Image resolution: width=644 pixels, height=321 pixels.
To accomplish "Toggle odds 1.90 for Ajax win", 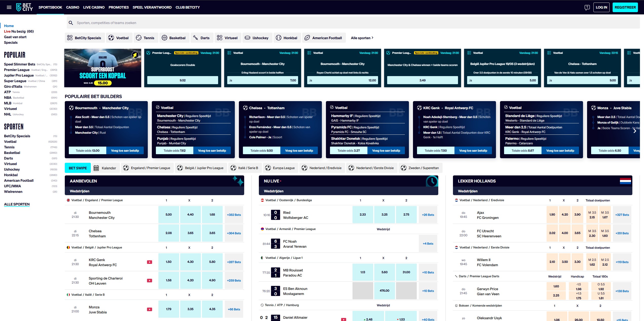I will 552,215.
